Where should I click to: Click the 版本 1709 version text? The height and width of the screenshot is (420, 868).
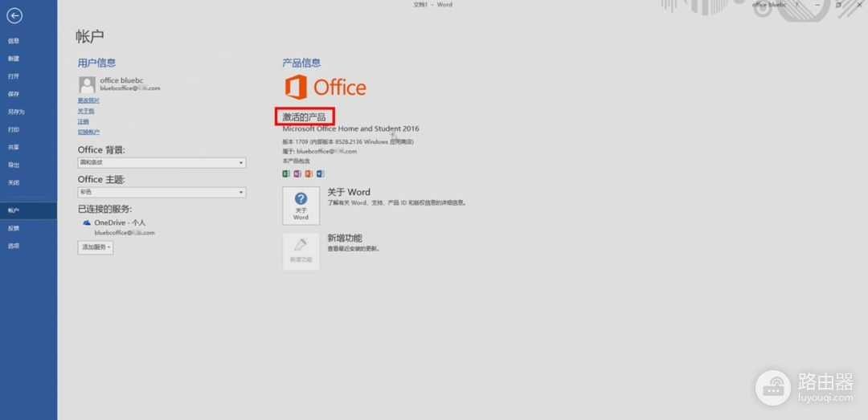coord(348,141)
